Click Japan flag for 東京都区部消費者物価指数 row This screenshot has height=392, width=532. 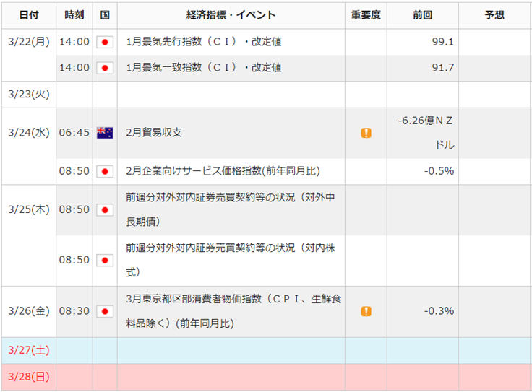tap(105, 311)
